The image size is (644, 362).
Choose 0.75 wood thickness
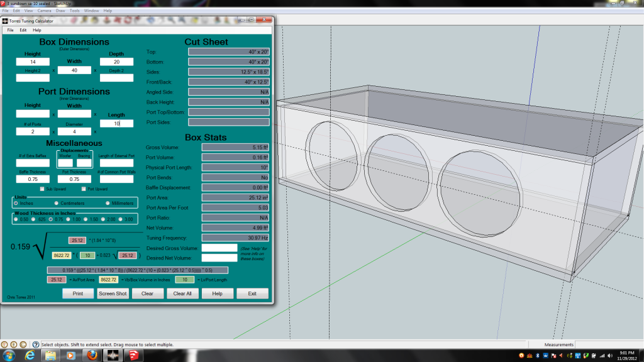tap(50, 219)
